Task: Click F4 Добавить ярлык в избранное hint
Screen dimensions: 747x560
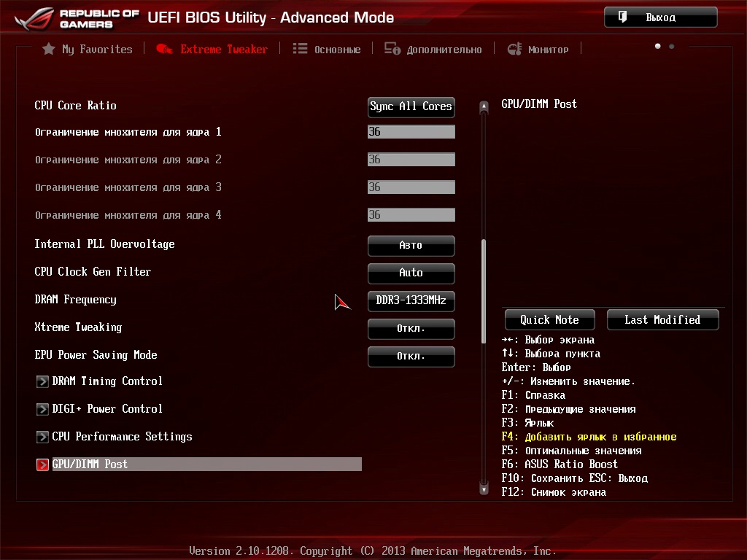Action: (589, 437)
